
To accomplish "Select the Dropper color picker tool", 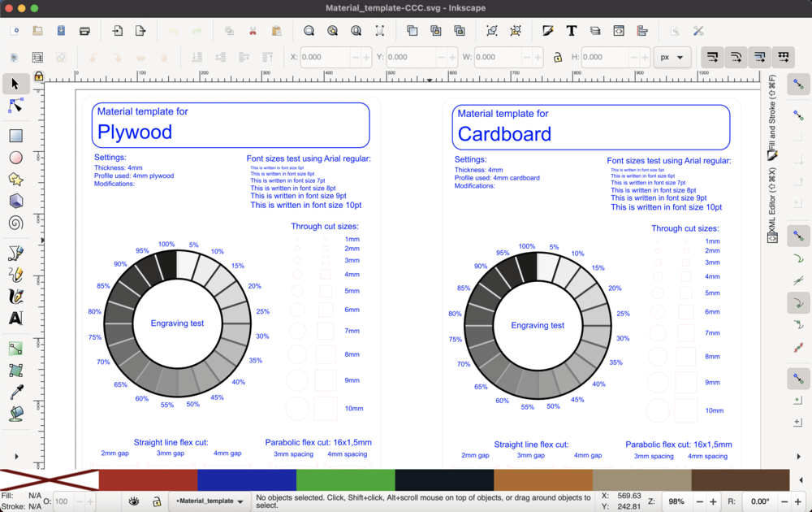I will [x=15, y=393].
